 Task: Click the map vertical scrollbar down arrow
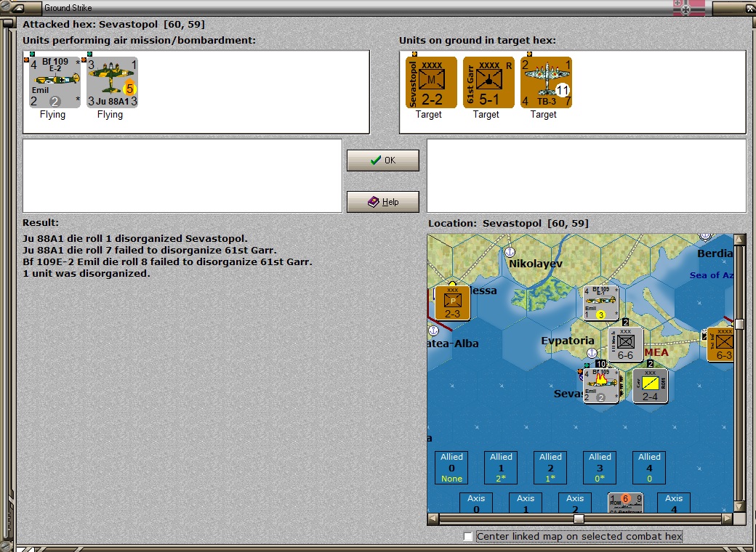[x=739, y=507]
